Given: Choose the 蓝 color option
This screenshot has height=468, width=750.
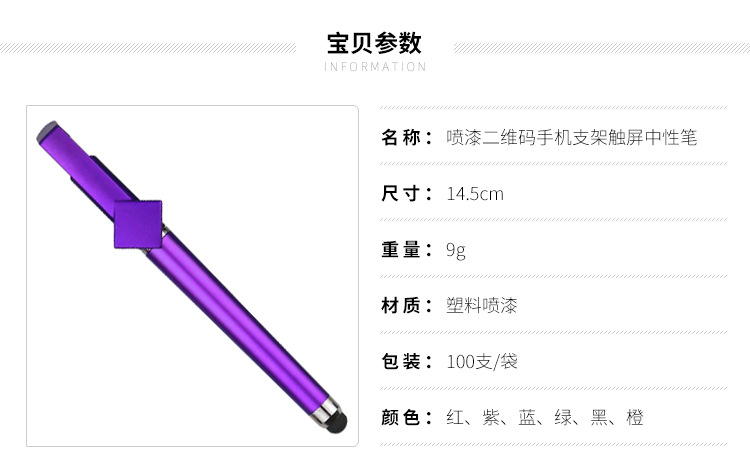Looking at the screenshot, I should [527, 417].
